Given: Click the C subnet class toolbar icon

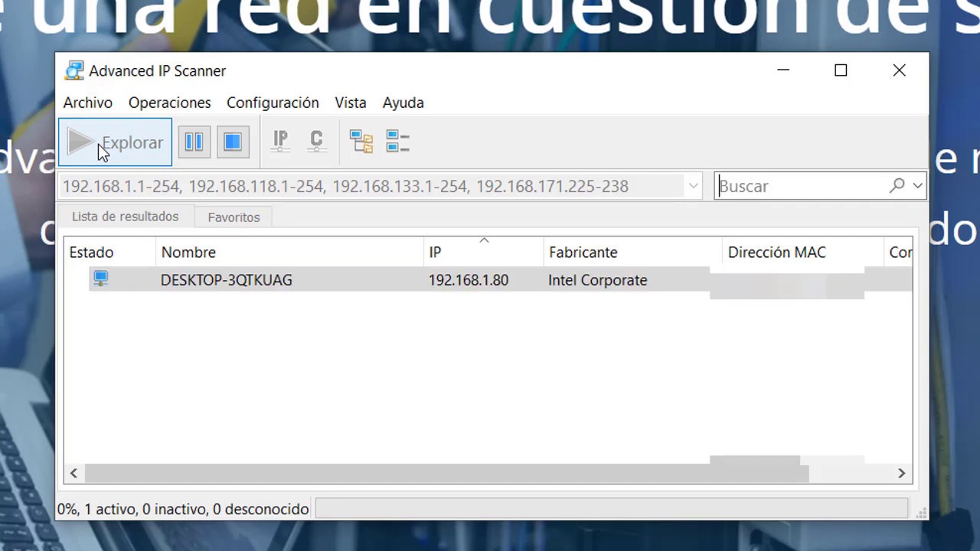Looking at the screenshot, I should coord(316,141).
